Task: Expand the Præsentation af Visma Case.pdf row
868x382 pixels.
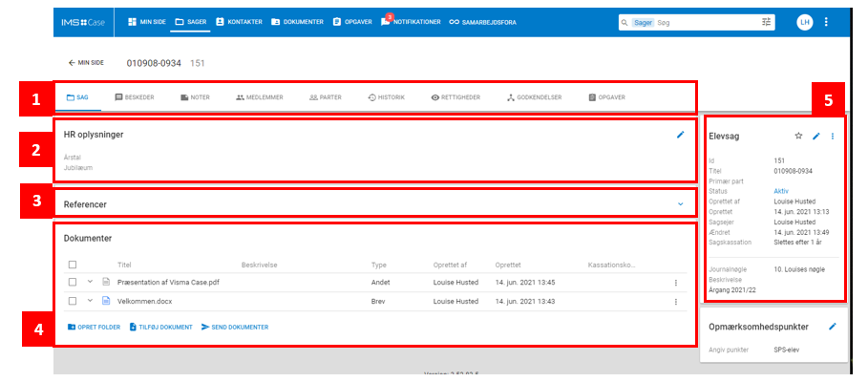Action: pyautogui.click(x=90, y=282)
